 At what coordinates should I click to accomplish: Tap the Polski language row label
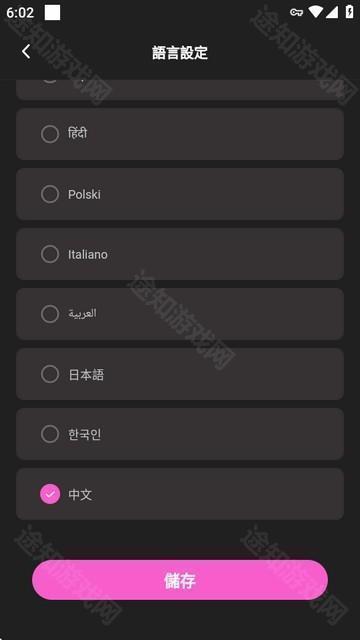pyautogui.click(x=84, y=194)
